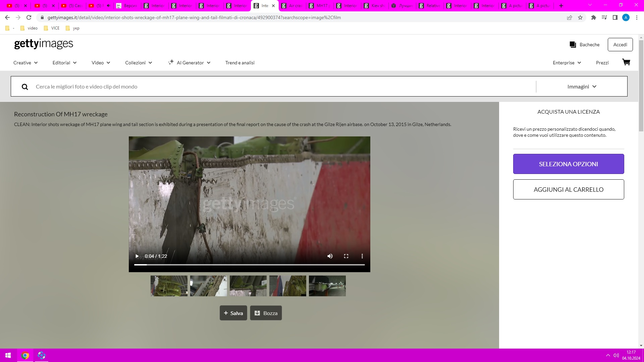
Task: Open Chrome profile avatar
Action: (626, 17)
